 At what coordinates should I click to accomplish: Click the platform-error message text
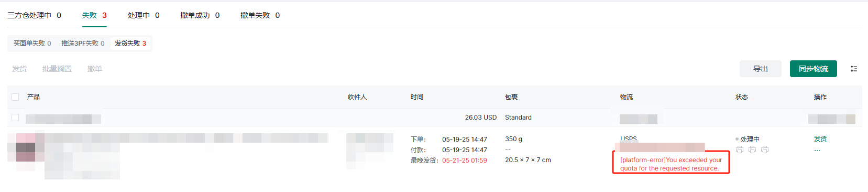[x=671, y=164]
